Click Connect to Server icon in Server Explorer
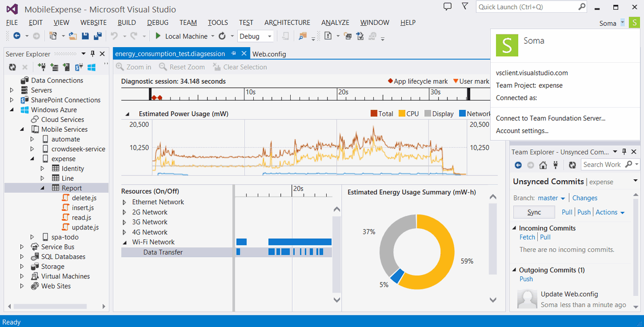Image resolution: width=644 pixels, height=327 pixels. coord(54,67)
